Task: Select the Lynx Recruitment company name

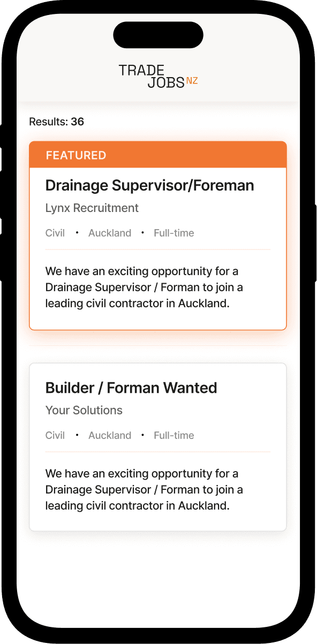Action: tap(92, 208)
